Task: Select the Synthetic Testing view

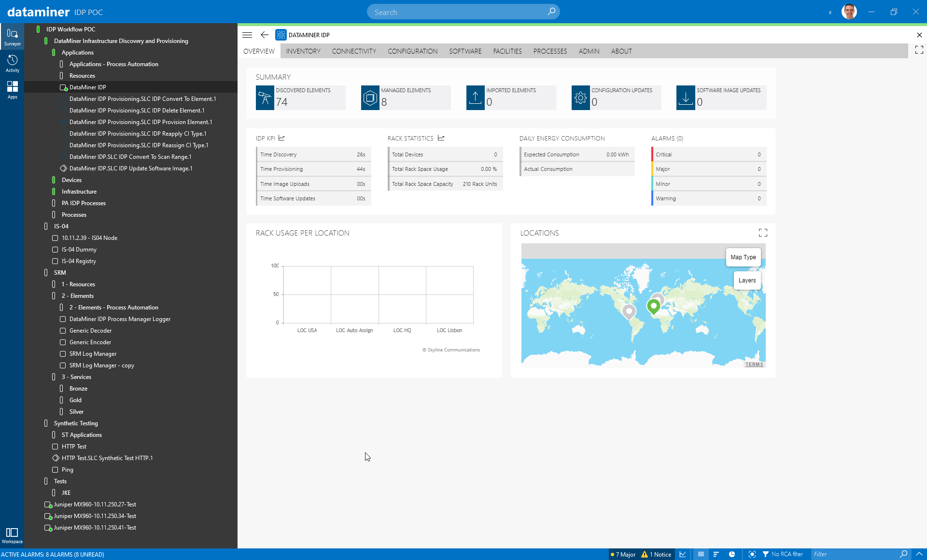Action: point(76,423)
